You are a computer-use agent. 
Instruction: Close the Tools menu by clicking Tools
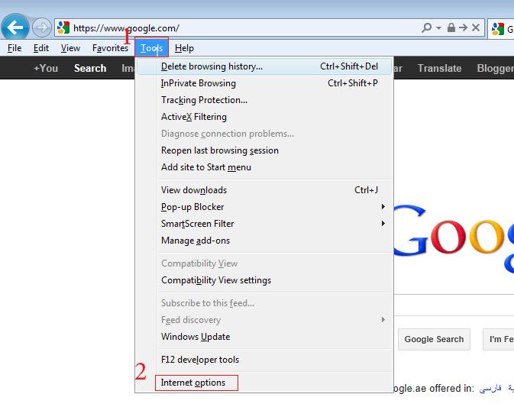[151, 48]
